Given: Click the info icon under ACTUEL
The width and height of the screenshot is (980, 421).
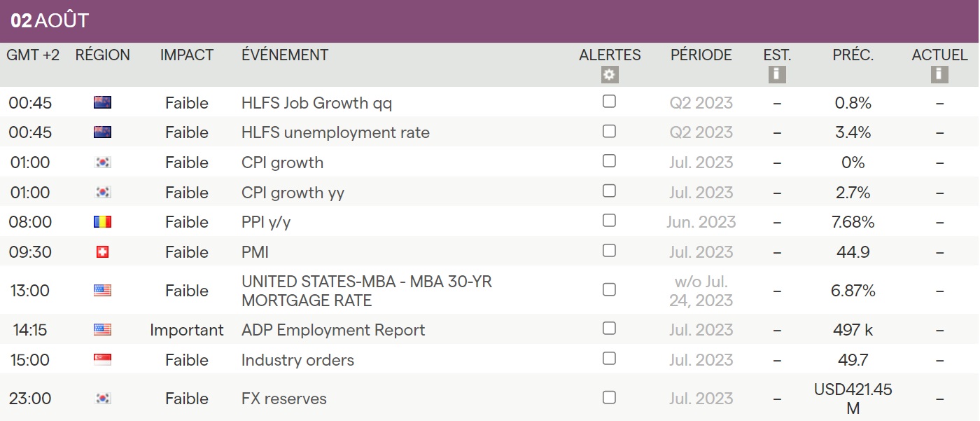Looking at the screenshot, I should (x=939, y=75).
